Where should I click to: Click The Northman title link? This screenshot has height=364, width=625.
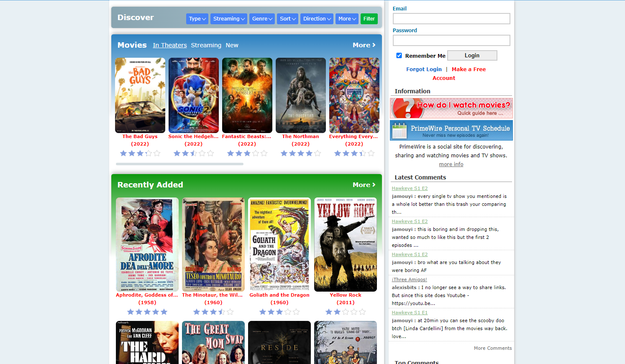tap(301, 136)
